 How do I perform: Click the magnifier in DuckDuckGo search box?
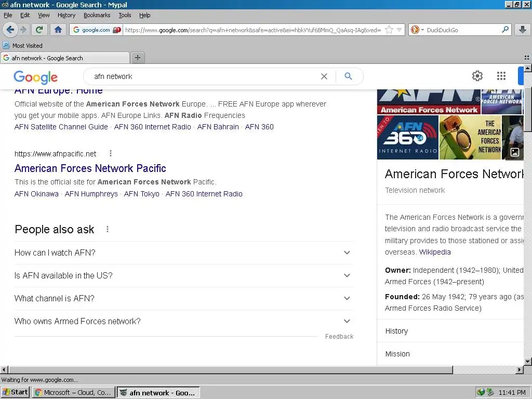(x=505, y=30)
